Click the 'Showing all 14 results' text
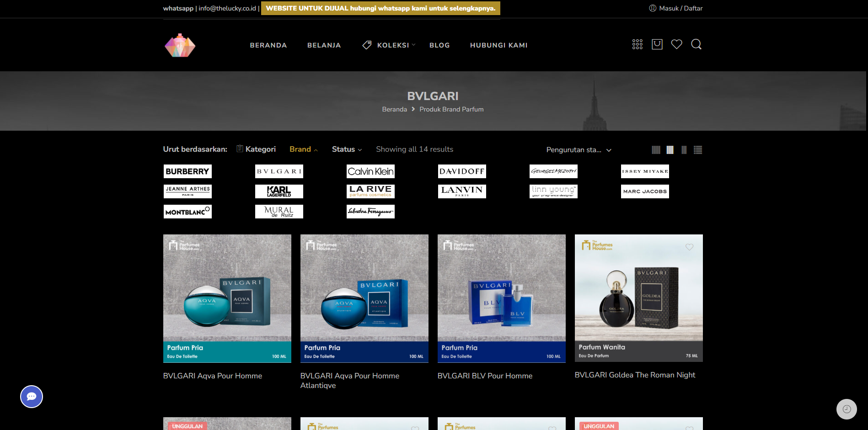 pos(415,149)
